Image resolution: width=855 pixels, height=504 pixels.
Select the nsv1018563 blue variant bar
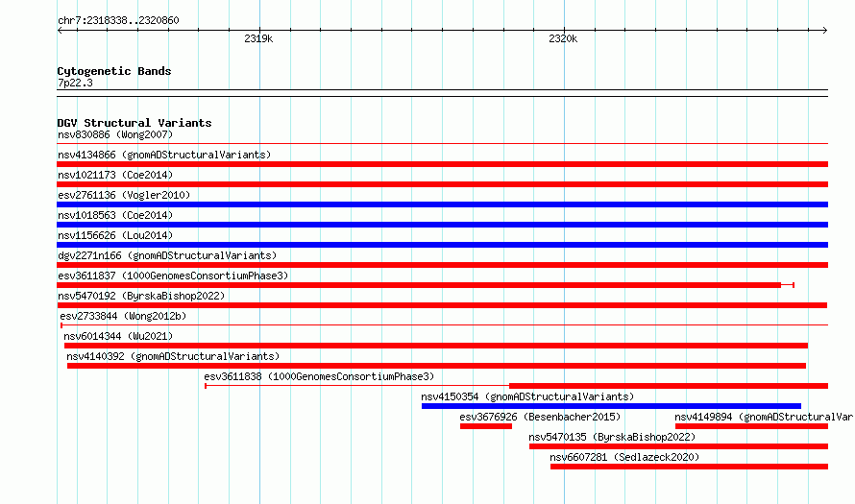point(442,225)
